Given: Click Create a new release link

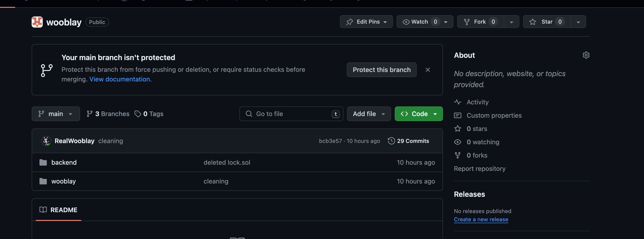Looking at the screenshot, I should pos(481,219).
